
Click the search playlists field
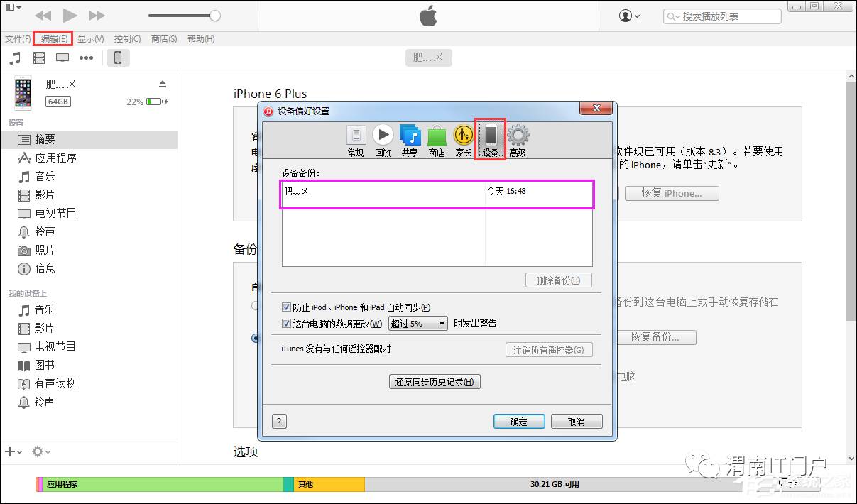(x=722, y=16)
